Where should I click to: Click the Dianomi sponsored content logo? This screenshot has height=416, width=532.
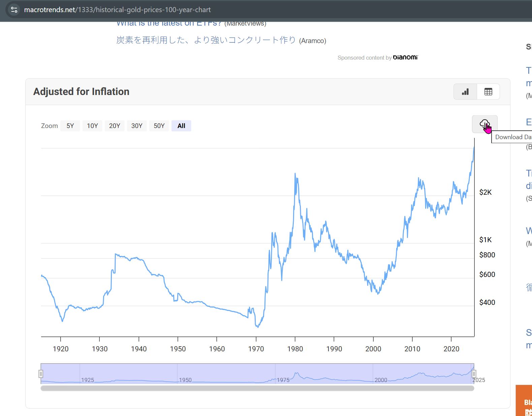[405, 58]
